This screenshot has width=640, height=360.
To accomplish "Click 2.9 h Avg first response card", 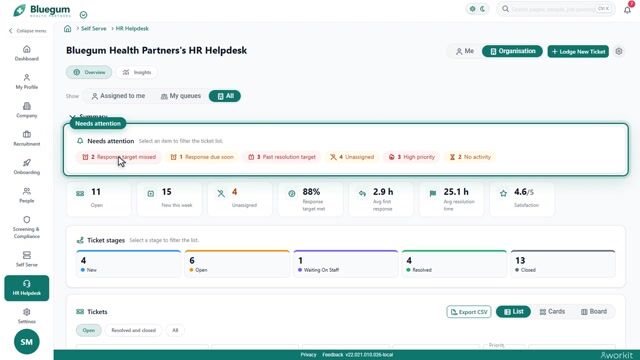I will coord(381,199).
